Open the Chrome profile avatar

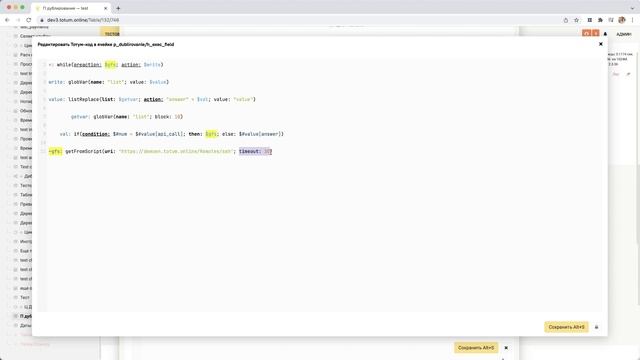pos(622,20)
